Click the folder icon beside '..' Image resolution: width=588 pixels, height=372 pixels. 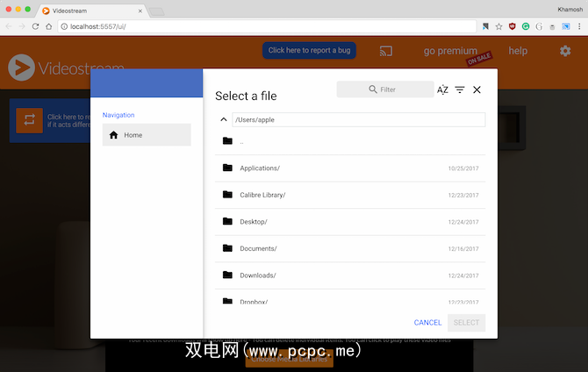pyautogui.click(x=227, y=140)
